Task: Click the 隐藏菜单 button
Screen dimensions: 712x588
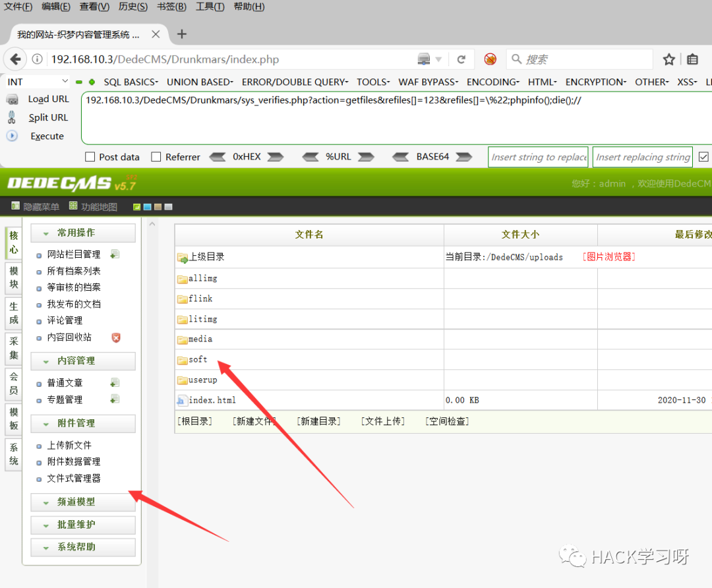Action: coord(36,206)
